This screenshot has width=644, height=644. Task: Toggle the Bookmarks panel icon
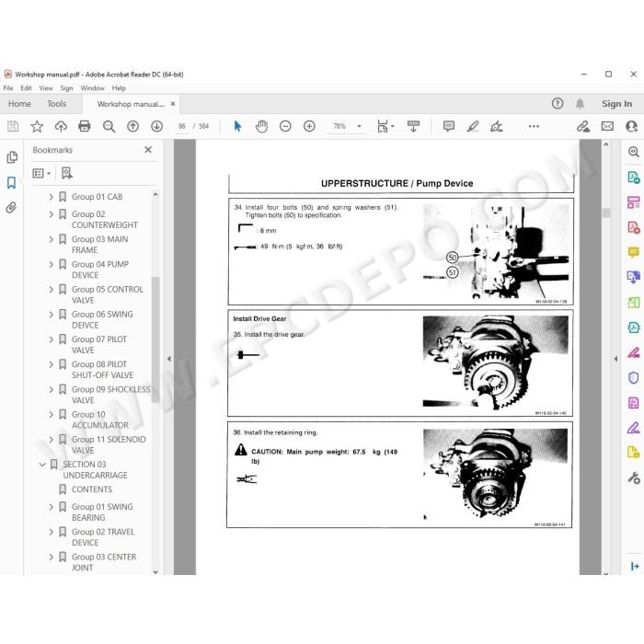tap(11, 183)
